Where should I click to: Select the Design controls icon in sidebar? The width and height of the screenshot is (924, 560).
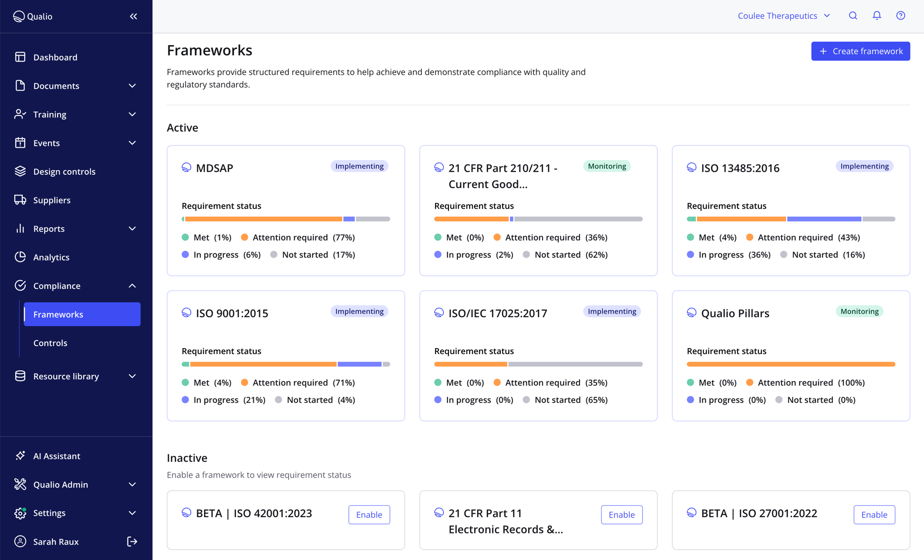pos(20,171)
